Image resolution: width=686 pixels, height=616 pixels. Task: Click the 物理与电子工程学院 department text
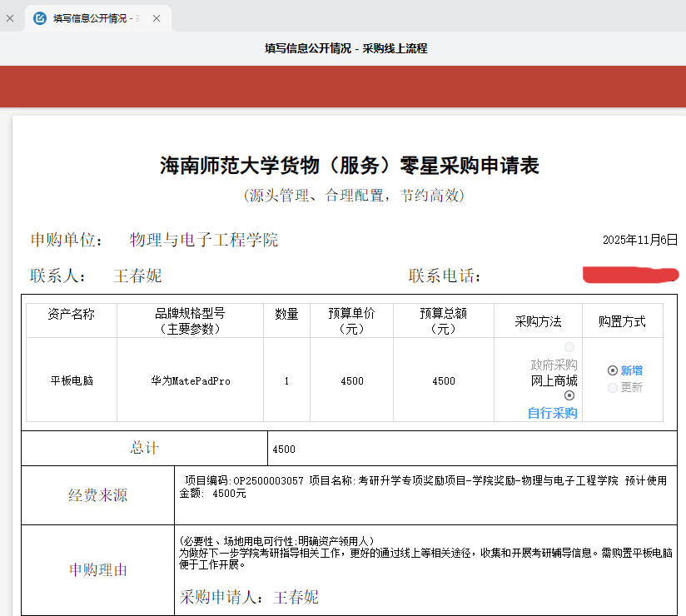204,241
